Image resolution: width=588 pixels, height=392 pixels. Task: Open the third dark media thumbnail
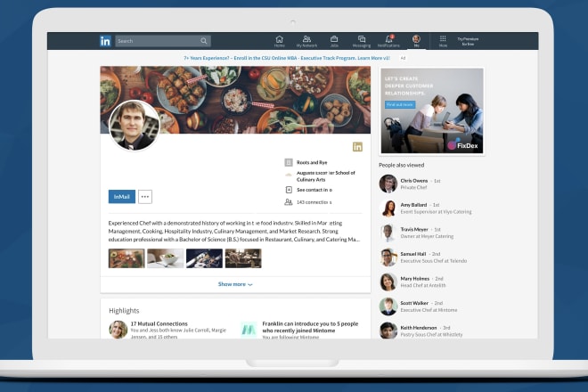point(204,258)
